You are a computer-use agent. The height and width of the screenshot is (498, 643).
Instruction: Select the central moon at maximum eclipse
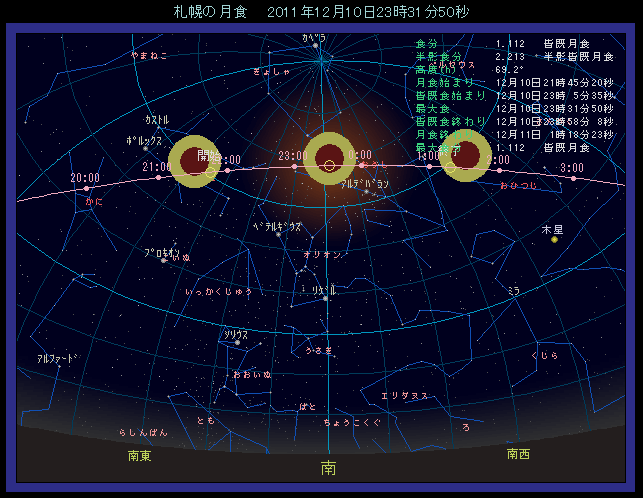pos(329,158)
